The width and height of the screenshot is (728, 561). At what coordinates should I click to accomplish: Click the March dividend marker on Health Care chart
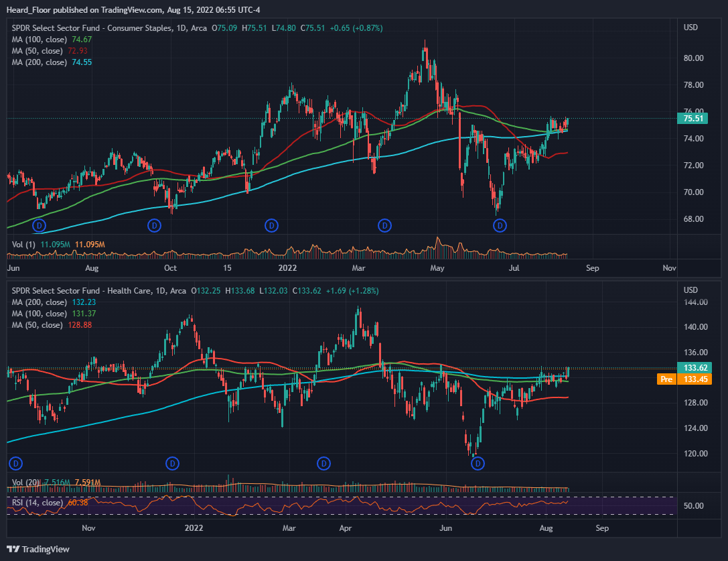click(x=323, y=463)
